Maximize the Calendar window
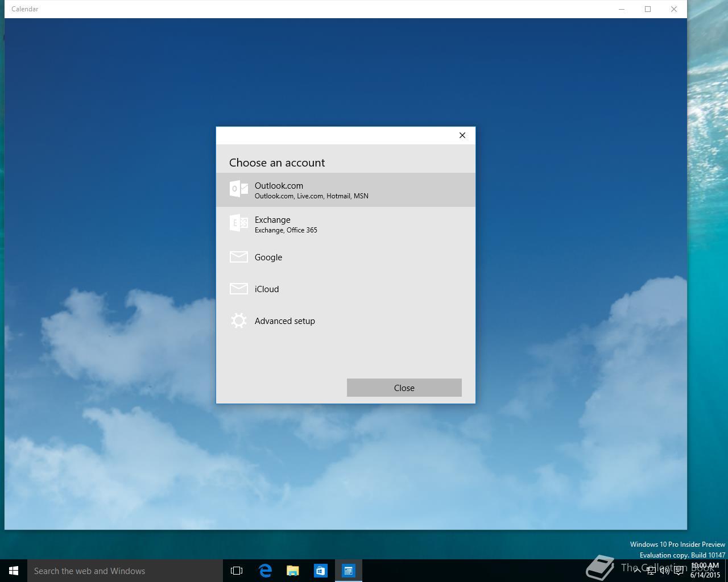Screen dimensions: 728x582 click(648, 9)
